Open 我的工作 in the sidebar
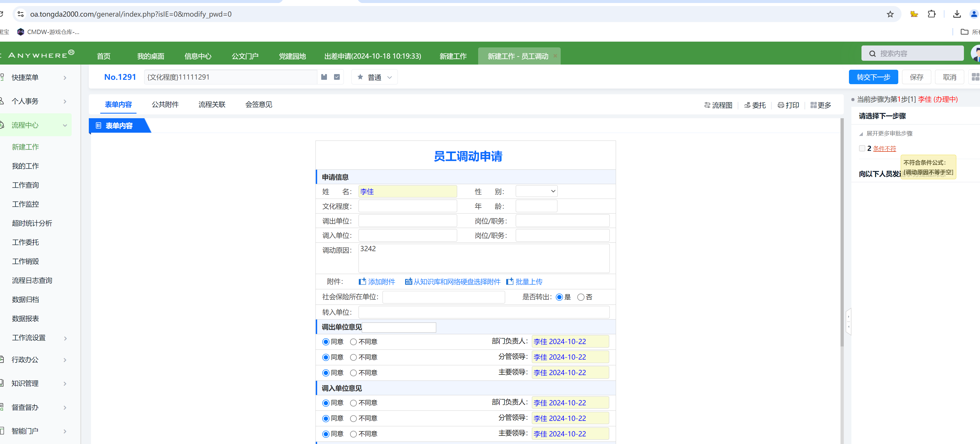Image resolution: width=980 pixels, height=444 pixels. (x=25, y=166)
